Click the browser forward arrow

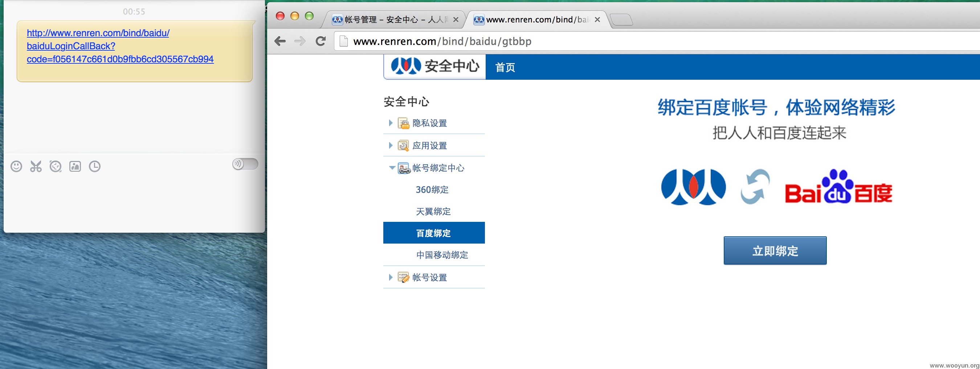click(300, 41)
